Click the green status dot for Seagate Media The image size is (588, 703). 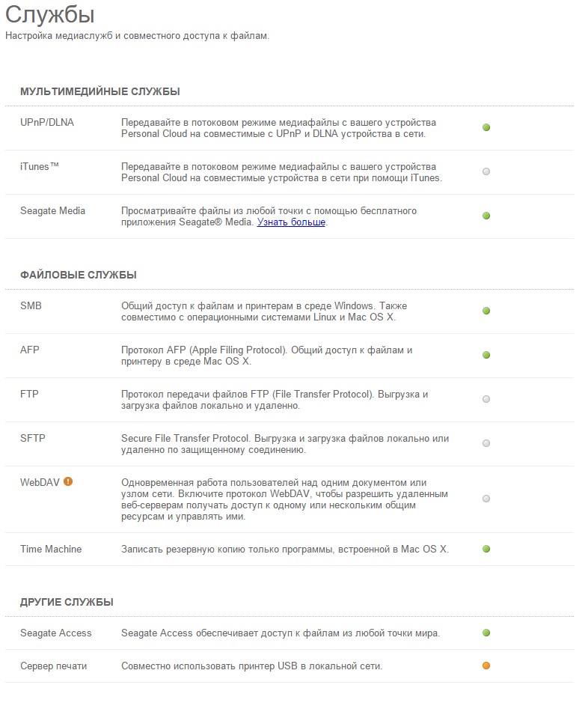coord(486,216)
